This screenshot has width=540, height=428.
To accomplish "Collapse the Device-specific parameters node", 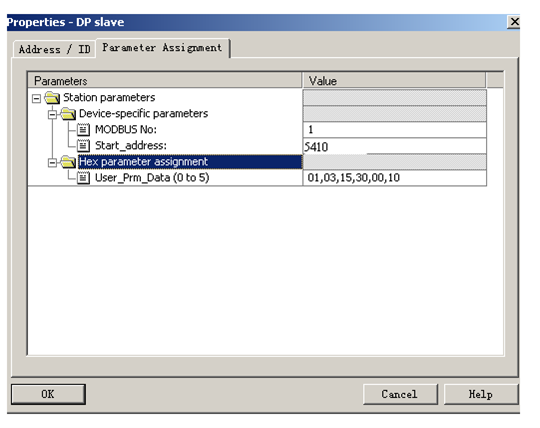I will point(52,114).
